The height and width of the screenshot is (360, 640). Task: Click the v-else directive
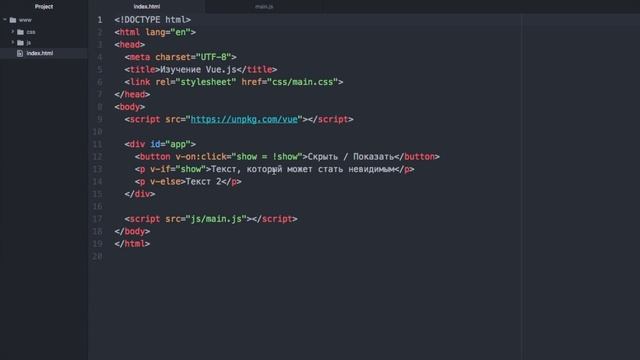(x=165, y=182)
